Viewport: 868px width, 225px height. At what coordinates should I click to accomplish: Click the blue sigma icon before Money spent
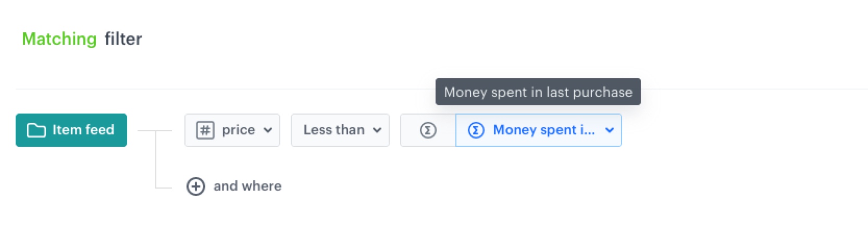coord(476,130)
